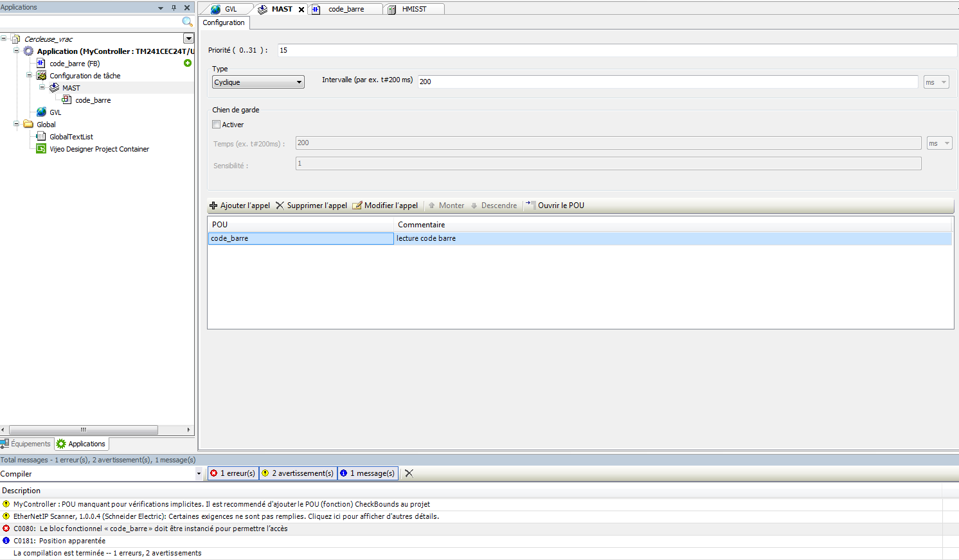Enable the Activer watchdog checkbox
The image size is (959, 560).
point(217,125)
